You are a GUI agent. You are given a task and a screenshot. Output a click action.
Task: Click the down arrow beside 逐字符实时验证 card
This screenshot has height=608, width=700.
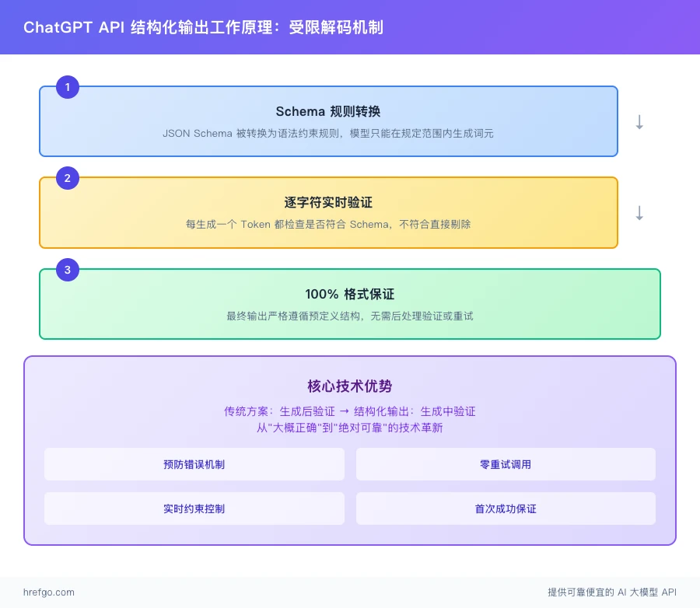(x=639, y=213)
